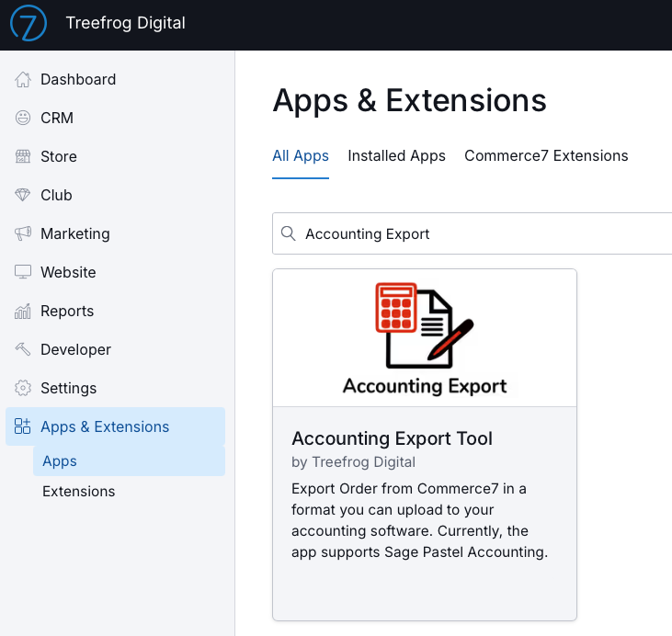Click the CRM smiley face icon
The height and width of the screenshot is (636, 672).
coord(23,118)
